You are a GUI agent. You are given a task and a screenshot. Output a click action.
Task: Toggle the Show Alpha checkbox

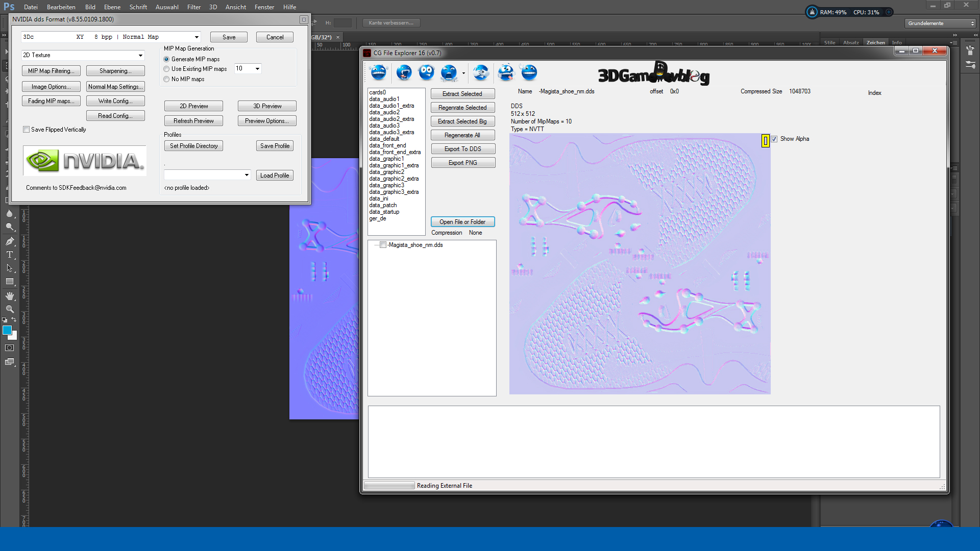coord(774,139)
